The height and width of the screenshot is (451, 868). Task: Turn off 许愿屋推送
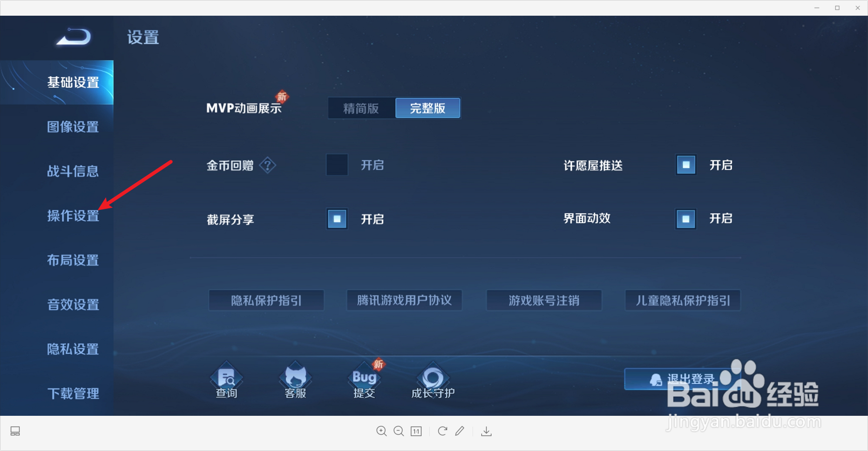pyautogui.click(x=685, y=165)
